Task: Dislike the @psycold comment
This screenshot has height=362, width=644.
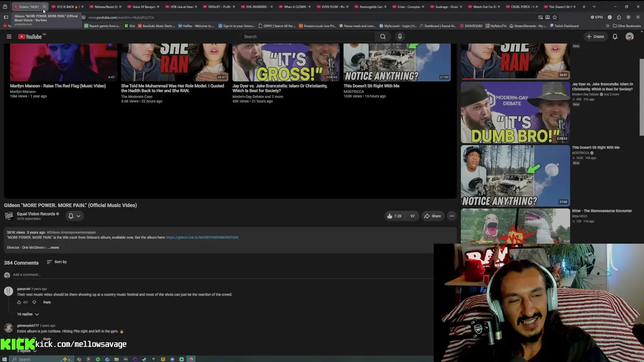Action: click(x=34, y=302)
